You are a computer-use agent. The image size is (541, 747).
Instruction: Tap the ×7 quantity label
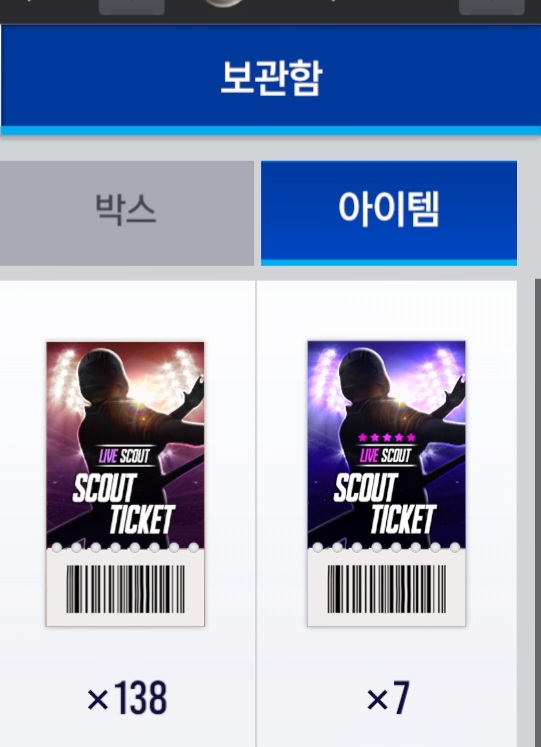coord(388,698)
